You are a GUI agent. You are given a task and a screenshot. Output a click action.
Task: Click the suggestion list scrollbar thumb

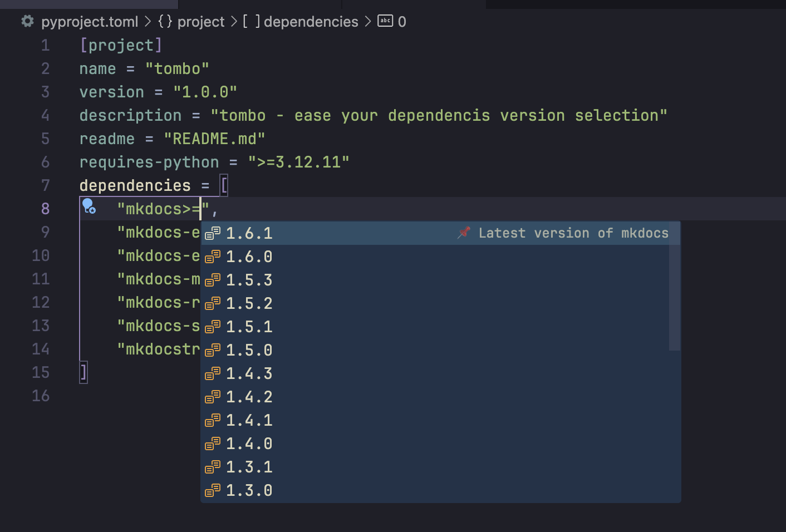[x=674, y=286]
